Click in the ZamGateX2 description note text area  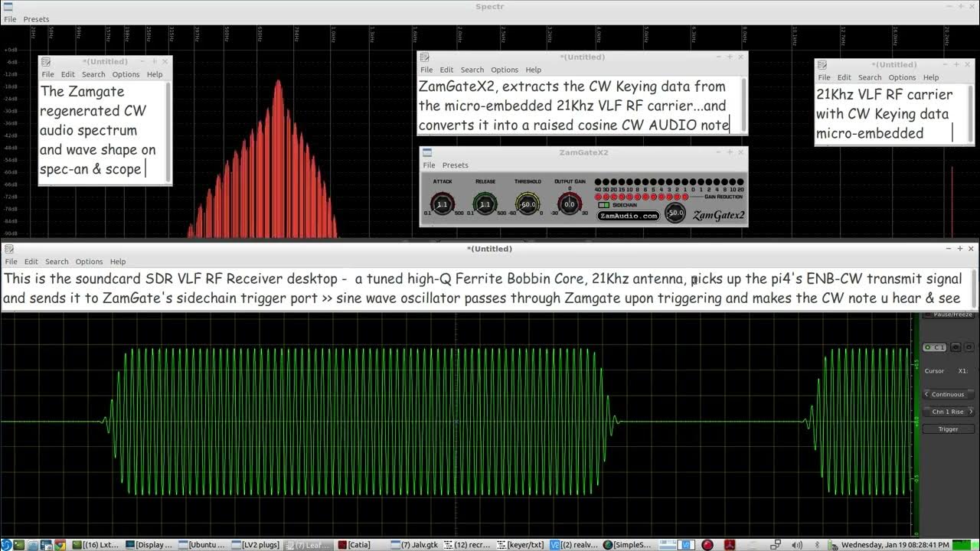click(579, 106)
